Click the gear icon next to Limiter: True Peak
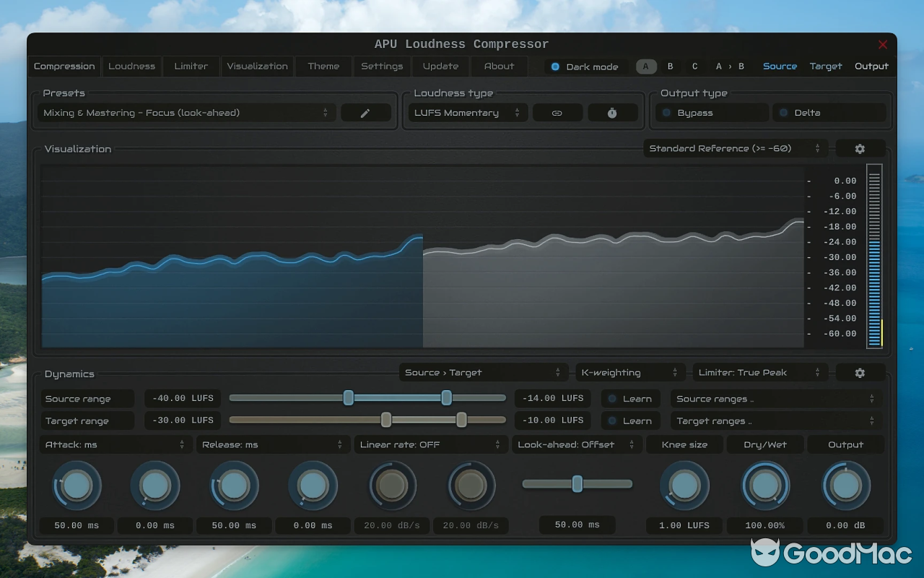This screenshot has width=924, height=578. click(x=860, y=372)
